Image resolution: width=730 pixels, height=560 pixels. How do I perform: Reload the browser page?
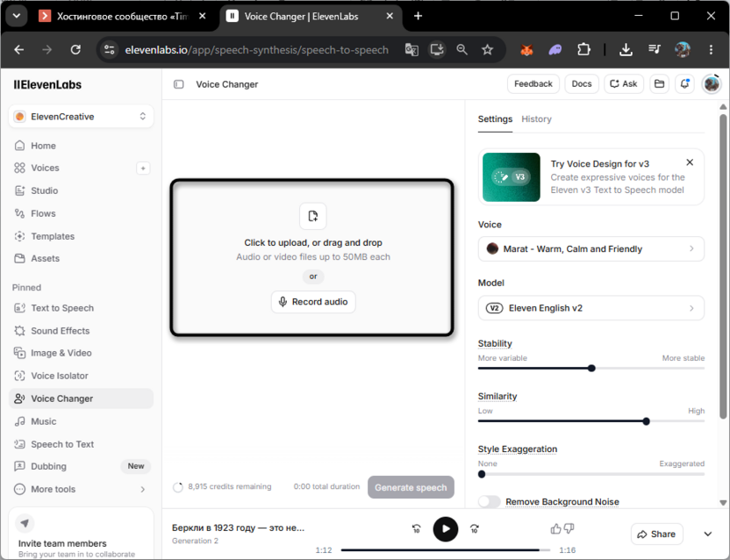pos(75,49)
